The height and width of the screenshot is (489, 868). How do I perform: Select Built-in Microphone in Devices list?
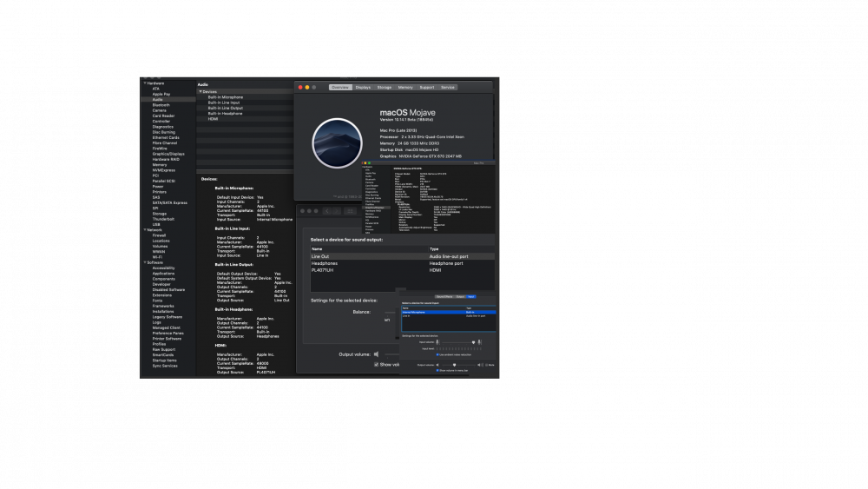(226, 97)
